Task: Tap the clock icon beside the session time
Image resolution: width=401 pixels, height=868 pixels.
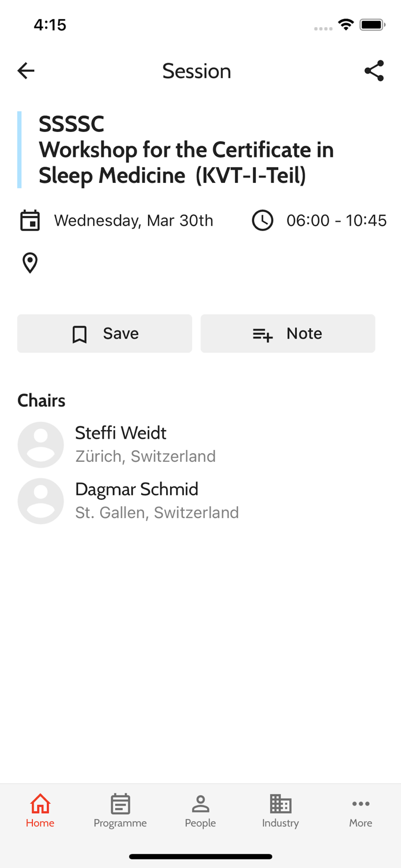Action: (263, 220)
